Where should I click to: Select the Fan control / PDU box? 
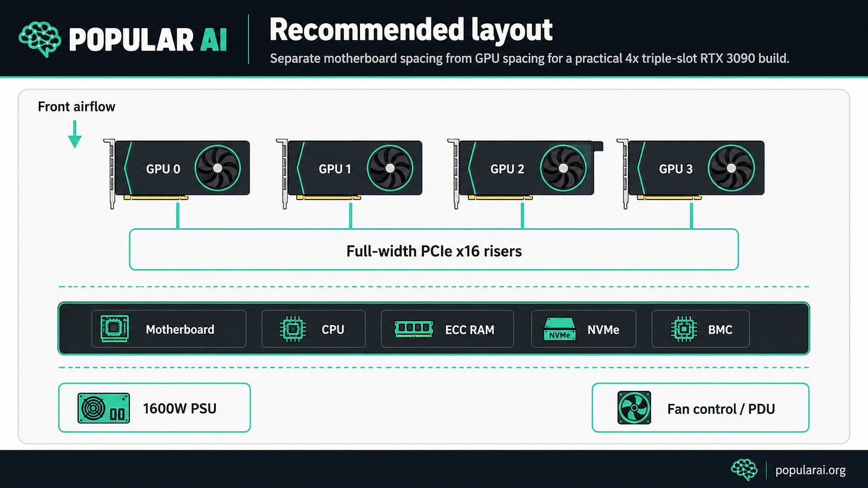(x=700, y=408)
